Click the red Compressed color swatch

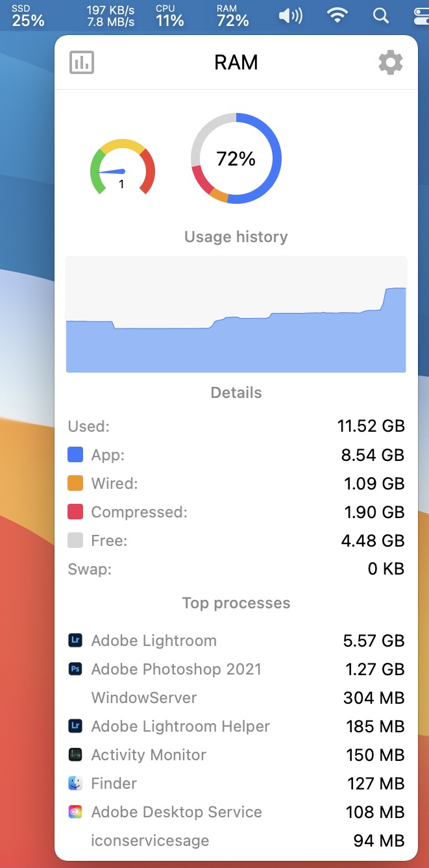[x=75, y=512]
